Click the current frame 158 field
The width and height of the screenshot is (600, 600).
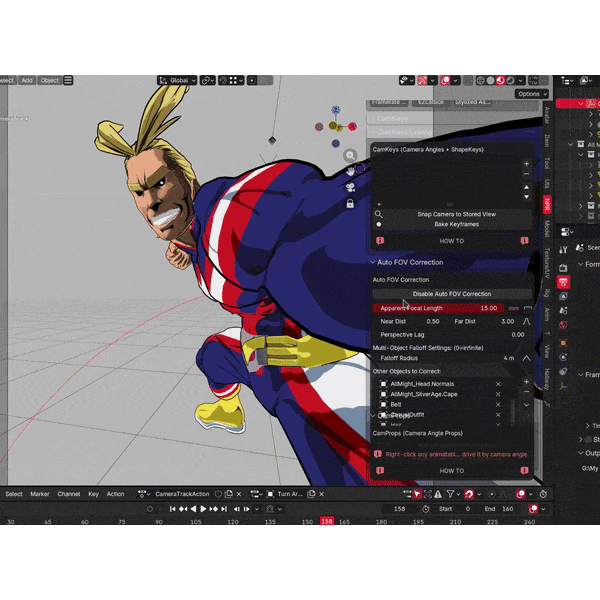[399, 509]
